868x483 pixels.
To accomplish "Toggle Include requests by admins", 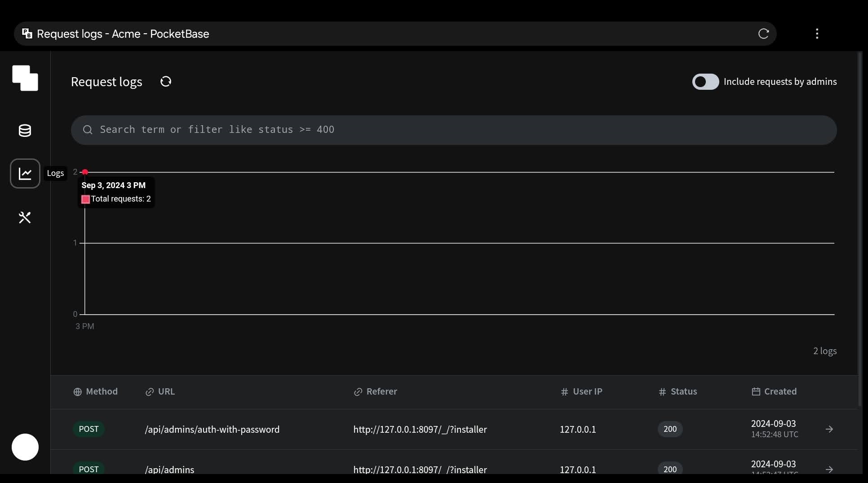I will (705, 82).
